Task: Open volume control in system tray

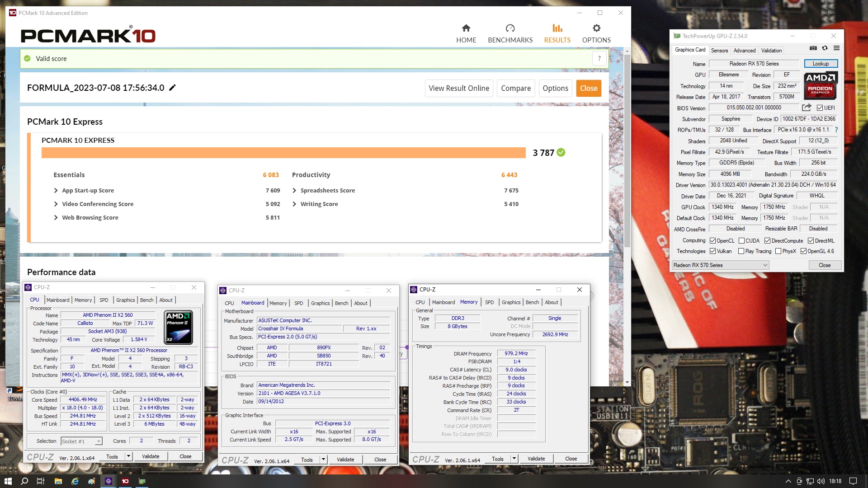Action: [x=821, y=481]
